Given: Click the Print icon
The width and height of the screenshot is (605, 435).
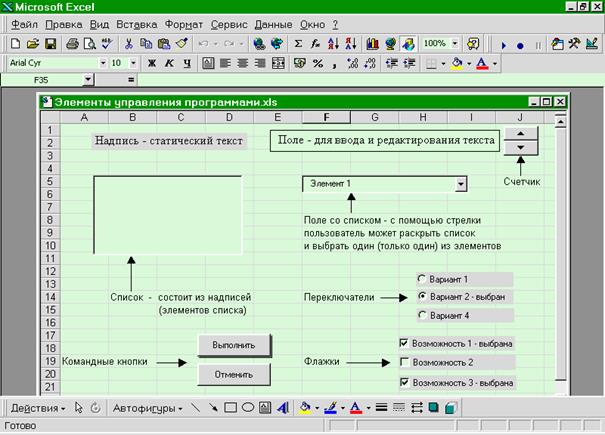Looking at the screenshot, I should [x=73, y=44].
